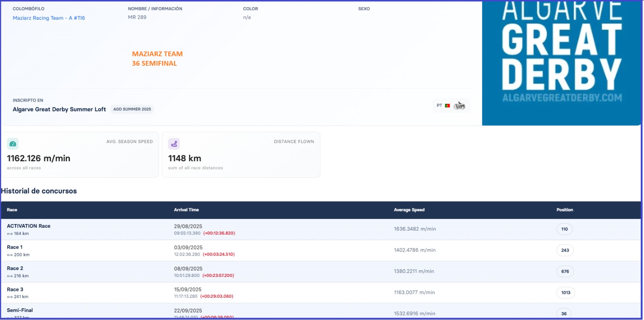Click the Algarve Great Derby Summer Loft name
The width and height of the screenshot is (644, 320).
click(59, 109)
